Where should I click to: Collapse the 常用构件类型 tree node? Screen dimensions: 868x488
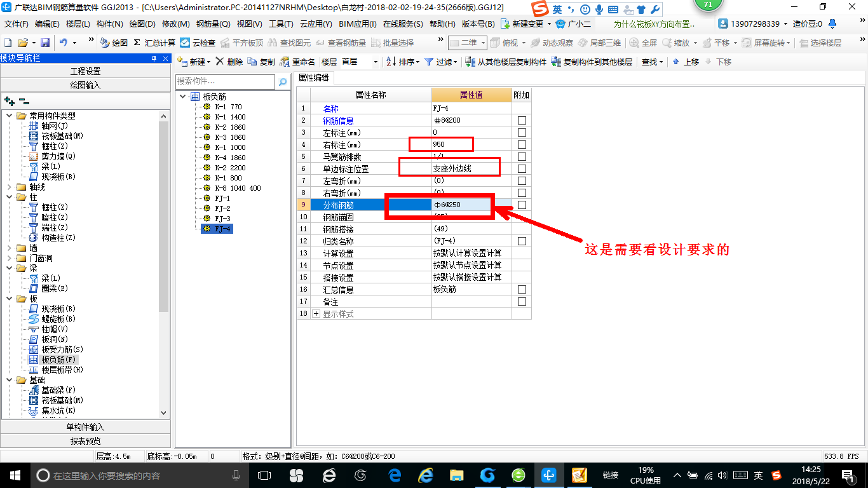(10, 116)
